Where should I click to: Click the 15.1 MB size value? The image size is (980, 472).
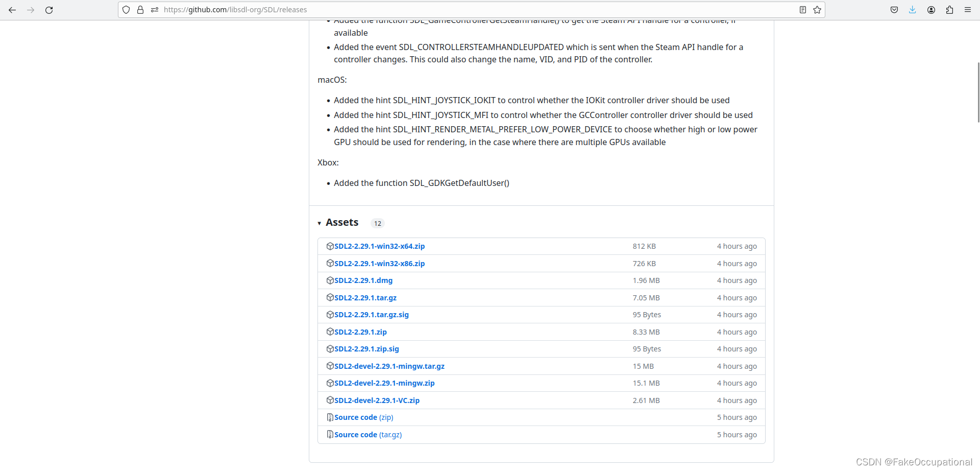(x=646, y=383)
